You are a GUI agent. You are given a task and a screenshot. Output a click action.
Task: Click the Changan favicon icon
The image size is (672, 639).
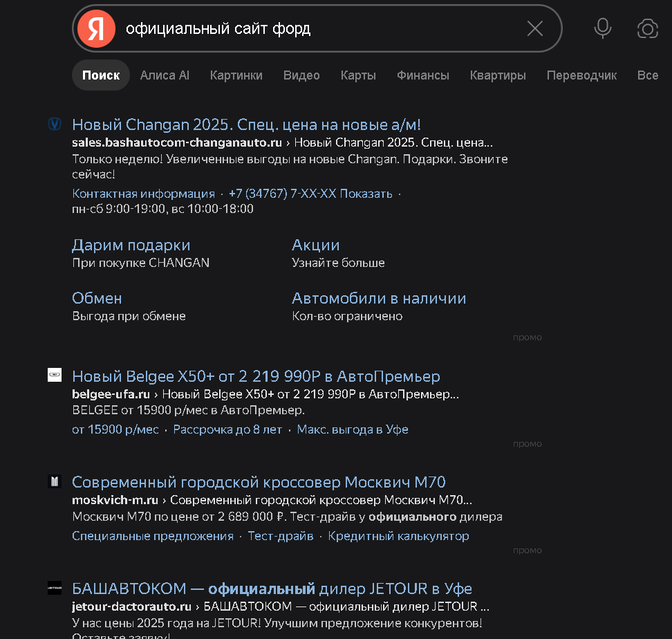55,124
